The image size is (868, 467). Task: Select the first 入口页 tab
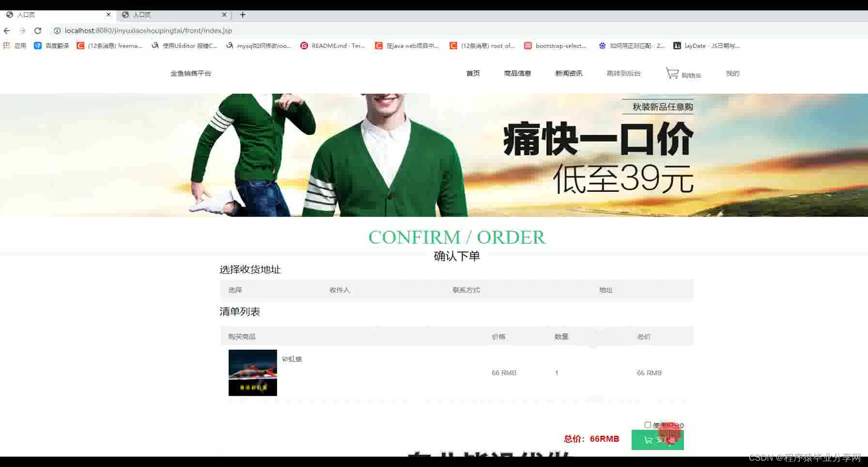tap(58, 15)
